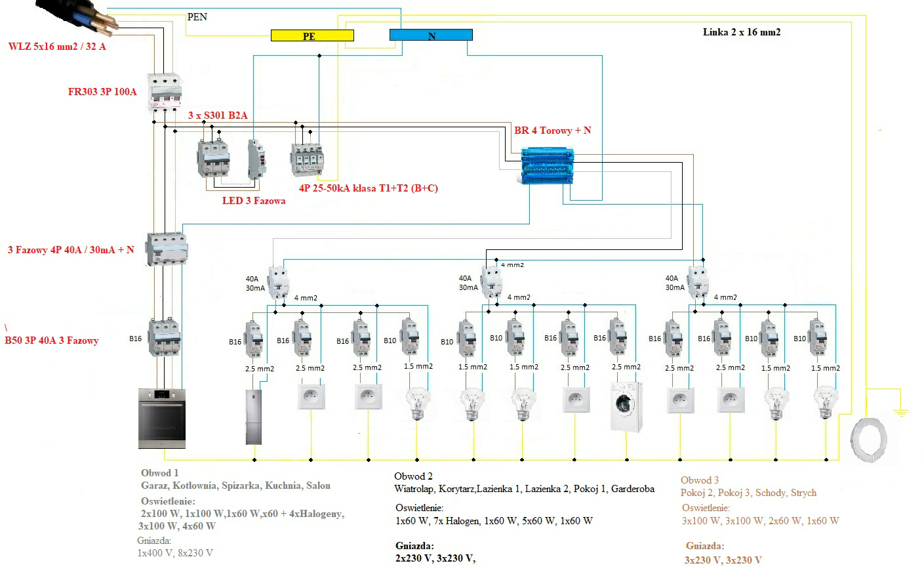The height and width of the screenshot is (580, 924).
Task: Click the PEN label near the cable
Action: 197,17
